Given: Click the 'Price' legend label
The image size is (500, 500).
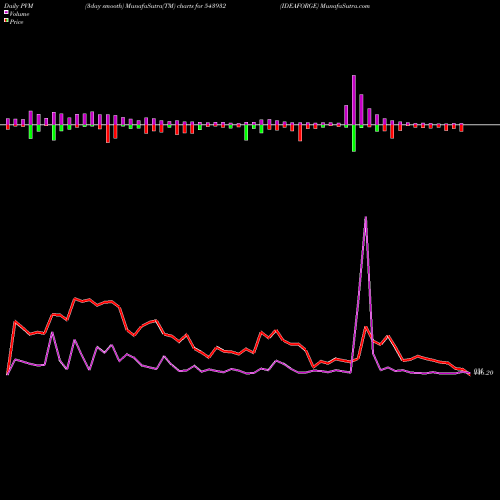Looking at the screenshot, I should [16, 22].
